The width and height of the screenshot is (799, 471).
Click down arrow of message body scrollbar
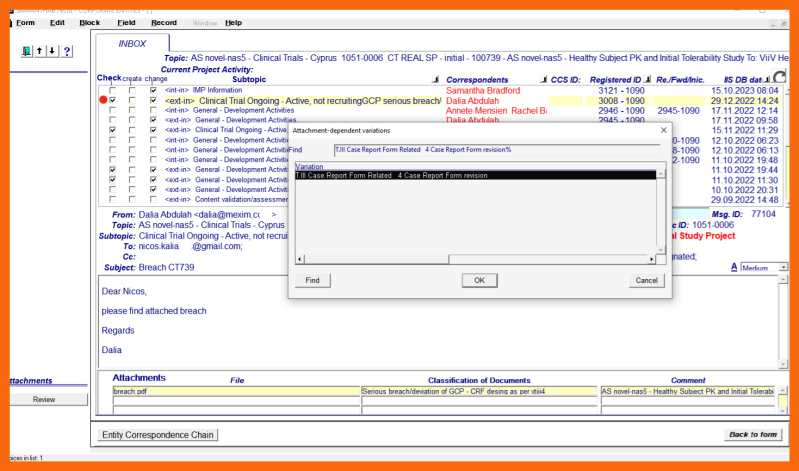[x=783, y=364]
